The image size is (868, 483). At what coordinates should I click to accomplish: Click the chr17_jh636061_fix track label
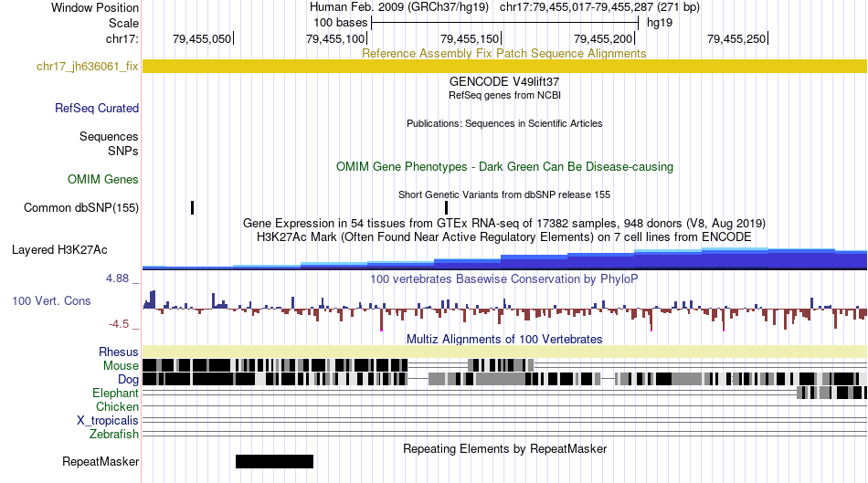[x=87, y=67]
